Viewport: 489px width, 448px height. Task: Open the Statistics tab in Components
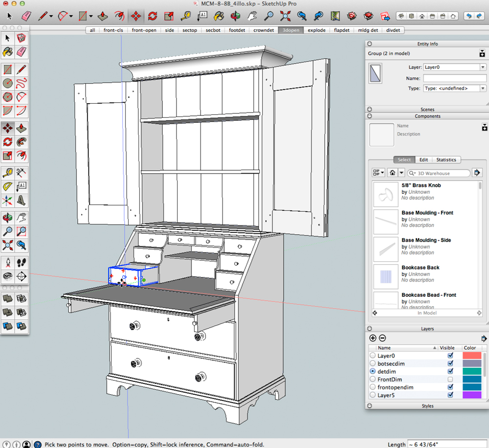tap(446, 160)
